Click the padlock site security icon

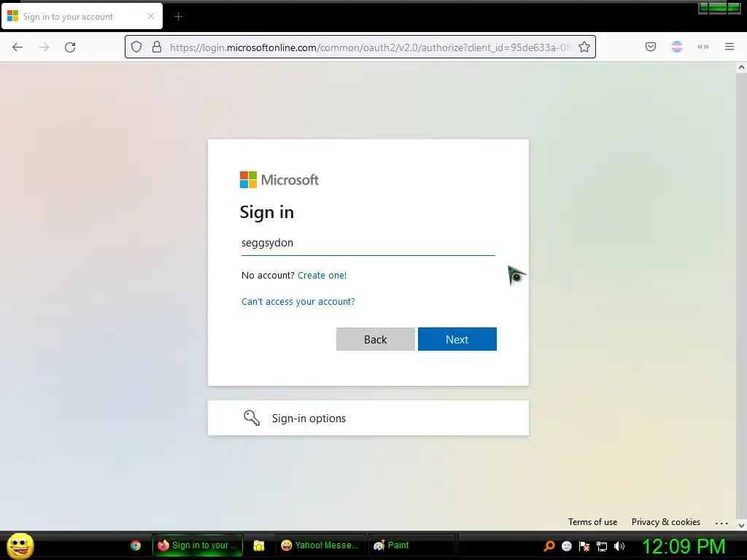pos(157,47)
